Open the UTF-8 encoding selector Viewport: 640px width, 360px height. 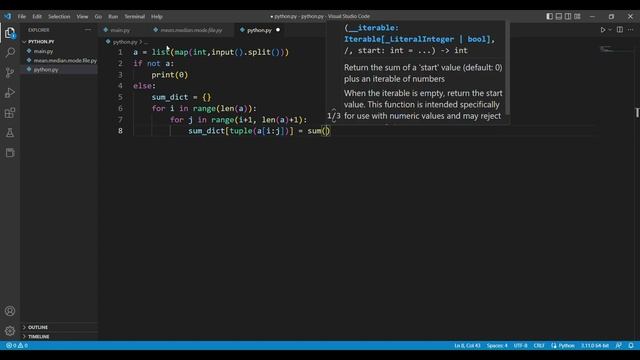(x=520, y=345)
